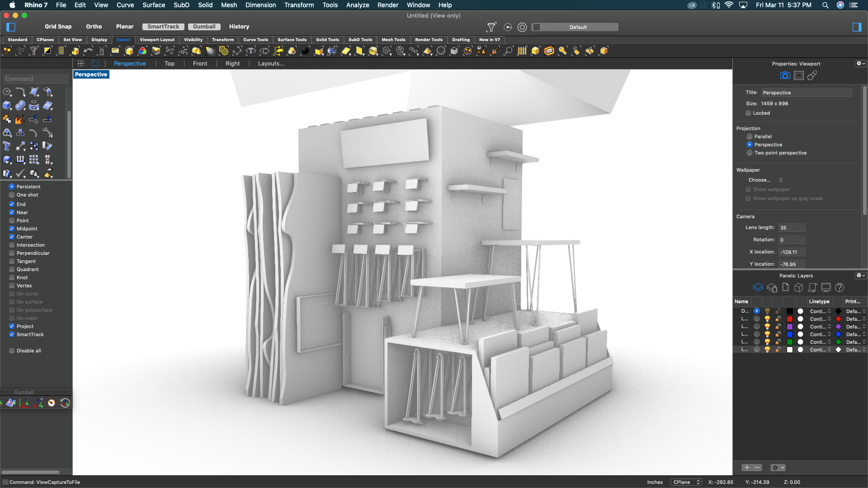Open the Analyze menu
The image size is (868, 488).
(358, 5)
